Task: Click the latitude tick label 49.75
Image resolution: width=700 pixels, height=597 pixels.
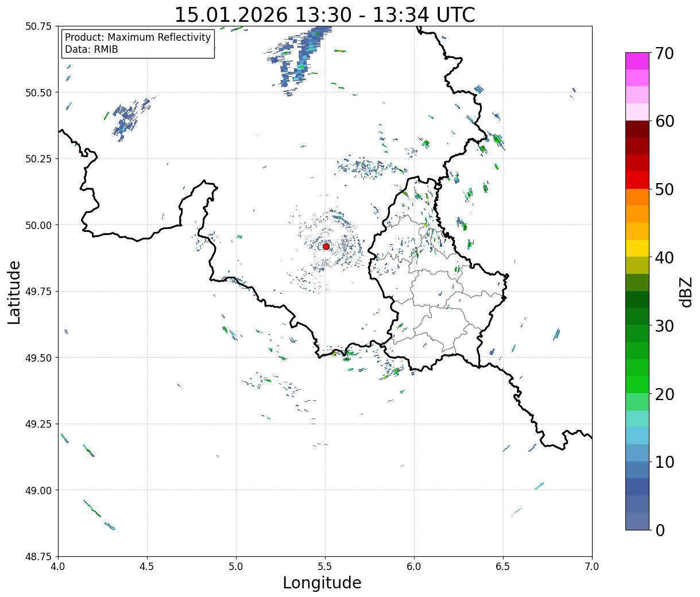Action: pyautogui.click(x=38, y=292)
